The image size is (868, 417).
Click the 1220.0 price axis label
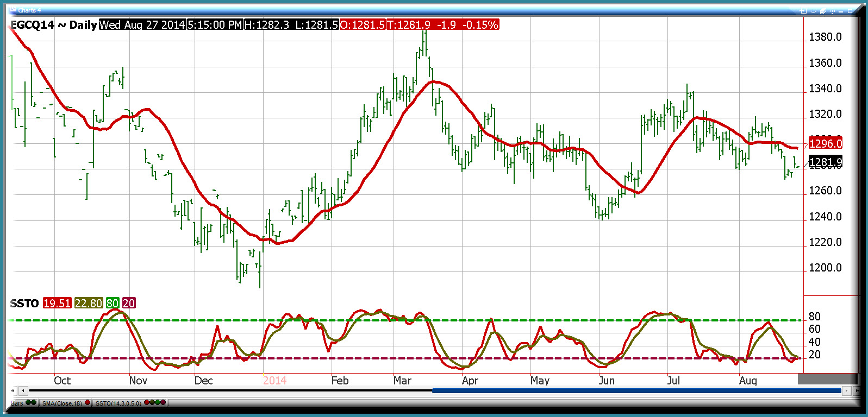[x=825, y=242]
